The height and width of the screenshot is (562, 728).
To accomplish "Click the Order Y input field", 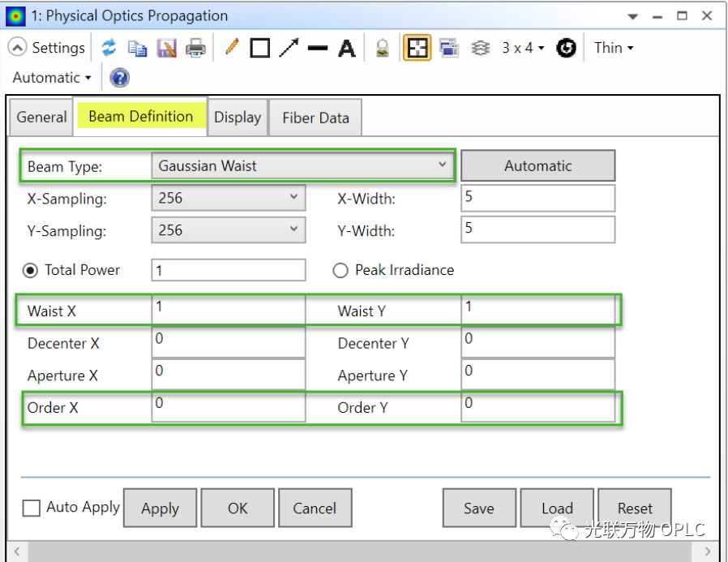I will tap(537, 407).
